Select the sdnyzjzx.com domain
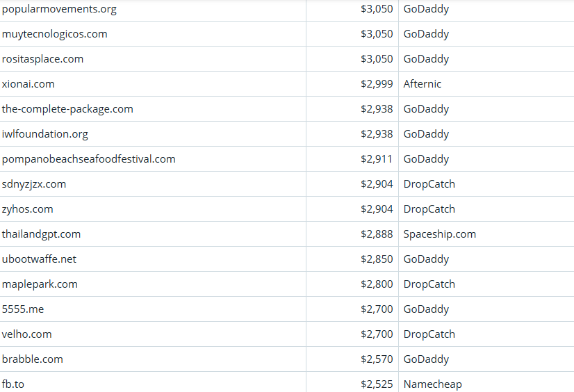This screenshot has width=574, height=392. tap(34, 184)
